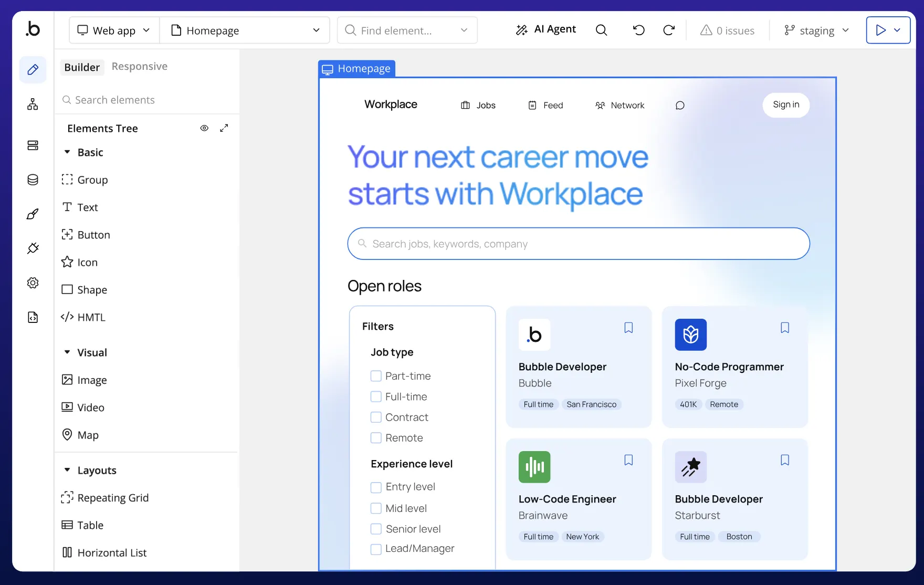Click the redo arrow in top toolbar
Viewport: 924px width, 585px height.
[x=668, y=30]
